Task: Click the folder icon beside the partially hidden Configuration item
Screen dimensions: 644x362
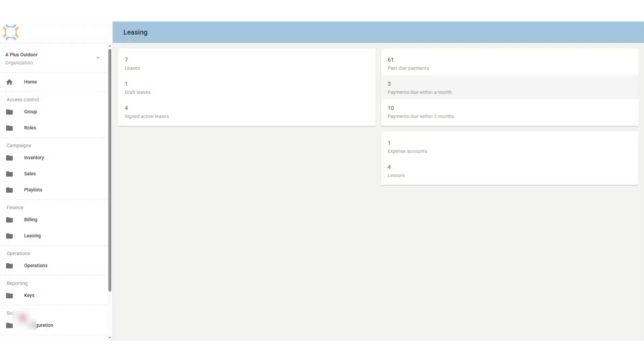Action: click(x=9, y=325)
